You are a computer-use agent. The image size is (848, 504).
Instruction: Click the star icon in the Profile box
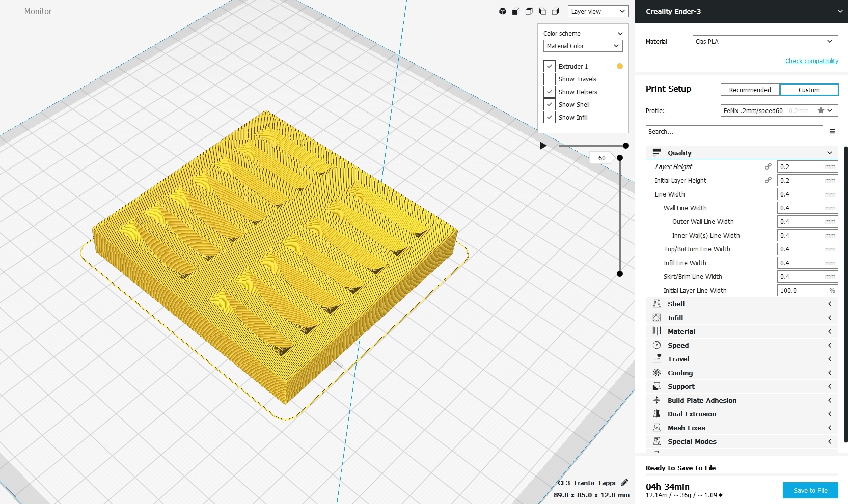coord(821,110)
